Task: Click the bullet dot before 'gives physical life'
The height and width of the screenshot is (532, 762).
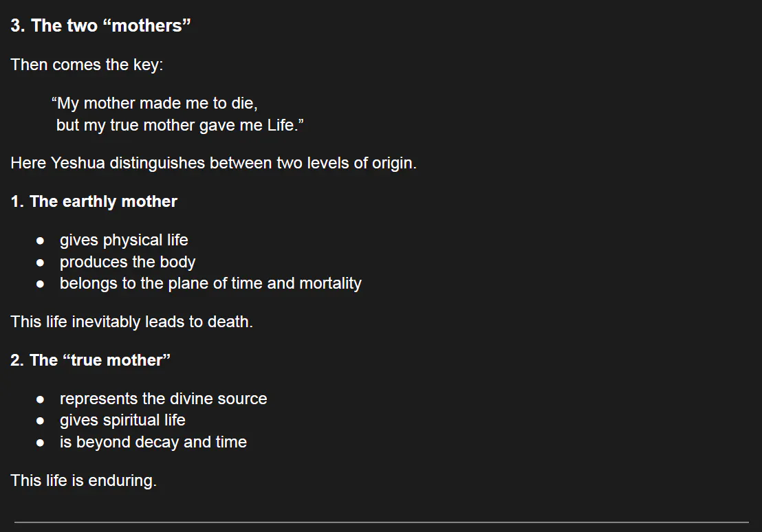Action: point(41,241)
